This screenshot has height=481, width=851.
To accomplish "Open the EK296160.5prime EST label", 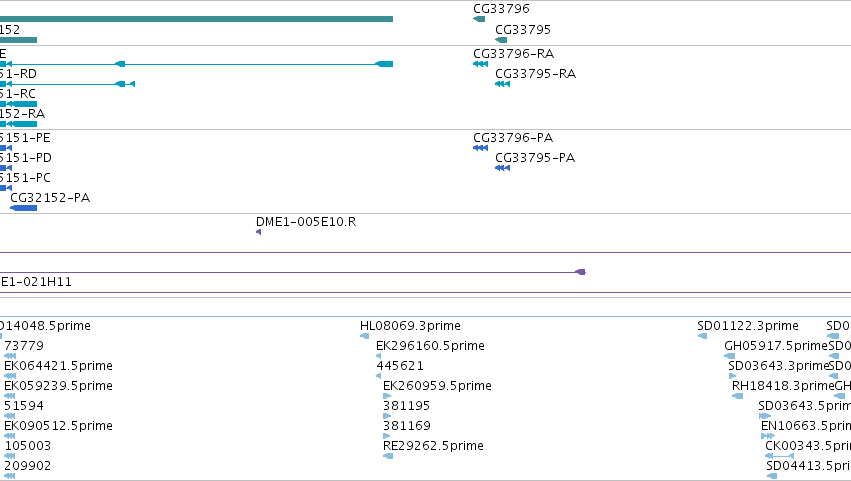I will tap(430, 345).
